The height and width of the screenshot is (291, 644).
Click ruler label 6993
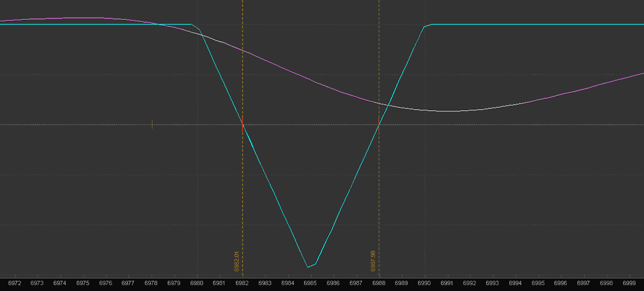(x=493, y=283)
